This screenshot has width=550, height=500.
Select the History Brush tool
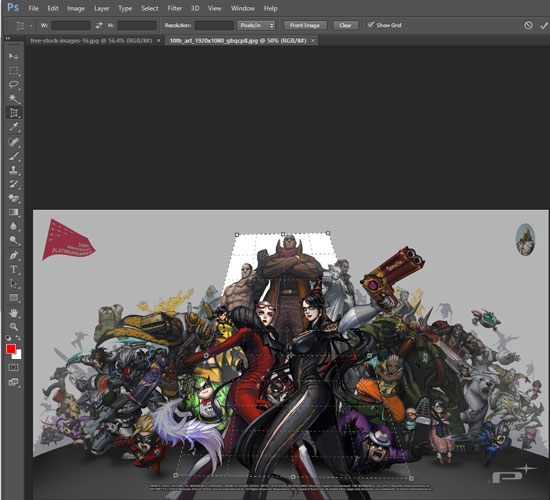pyautogui.click(x=14, y=184)
